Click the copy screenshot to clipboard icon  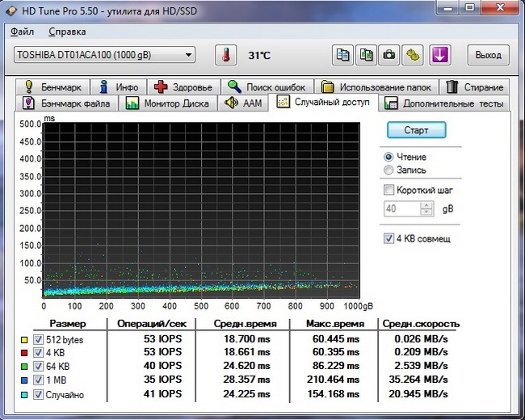click(x=367, y=56)
